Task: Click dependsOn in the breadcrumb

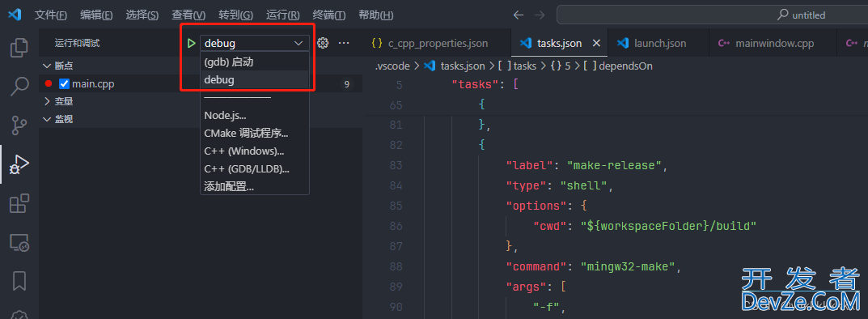Action: tap(619, 66)
